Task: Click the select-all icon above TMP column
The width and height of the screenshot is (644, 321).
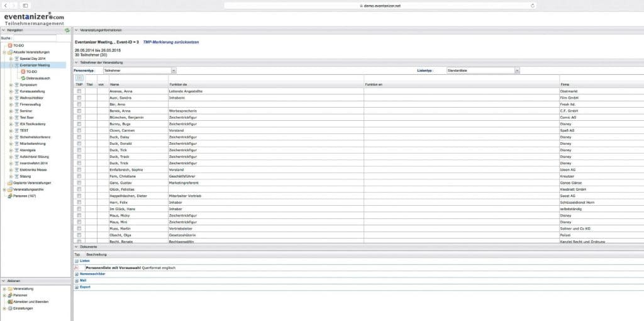Action: coord(79,77)
